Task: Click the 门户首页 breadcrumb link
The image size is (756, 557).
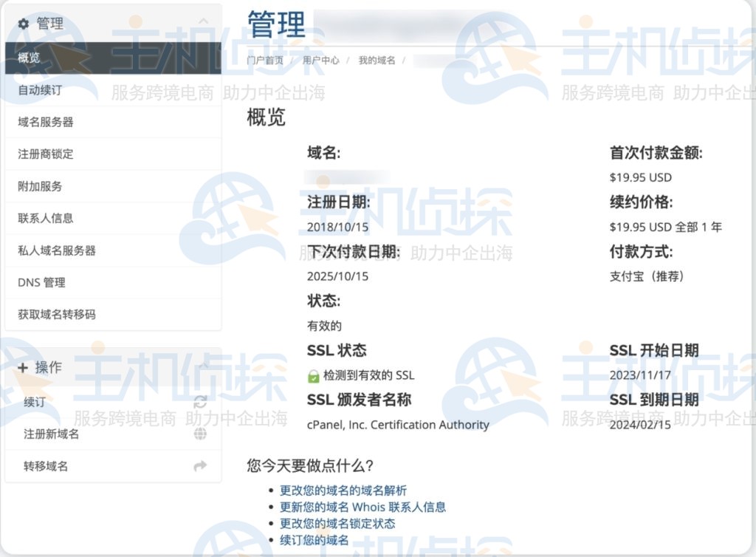Action: [265, 61]
